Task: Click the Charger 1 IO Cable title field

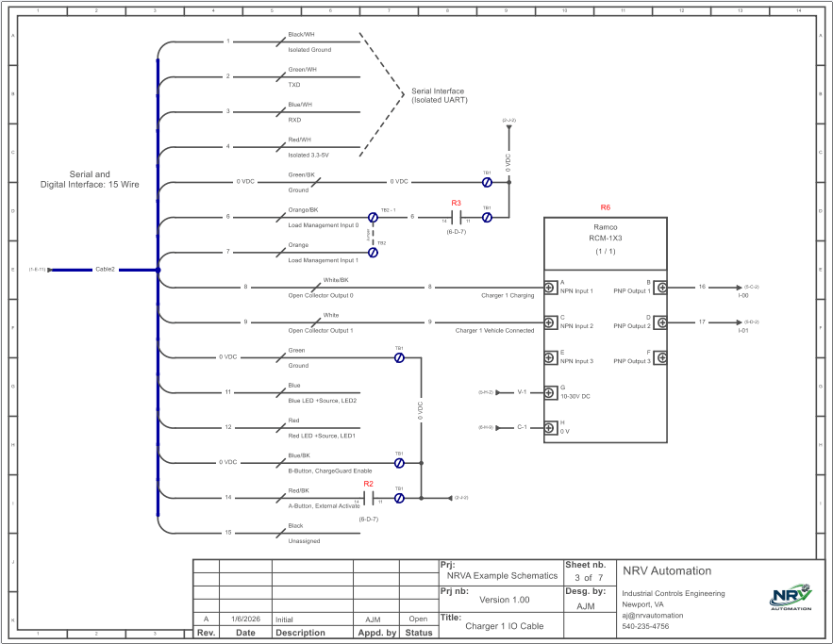Action: click(x=506, y=625)
